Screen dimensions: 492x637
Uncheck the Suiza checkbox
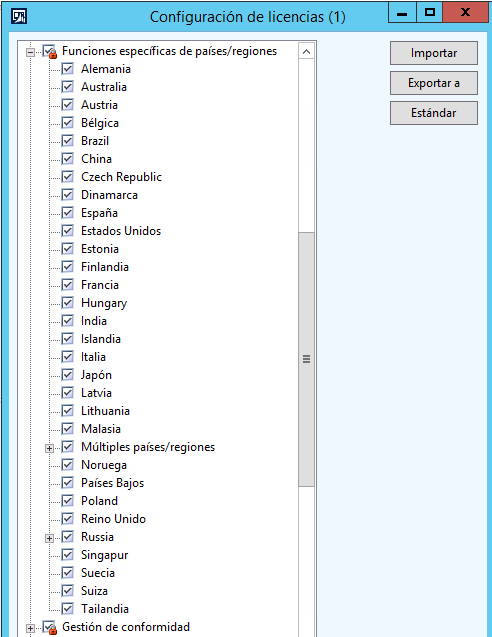point(67,591)
